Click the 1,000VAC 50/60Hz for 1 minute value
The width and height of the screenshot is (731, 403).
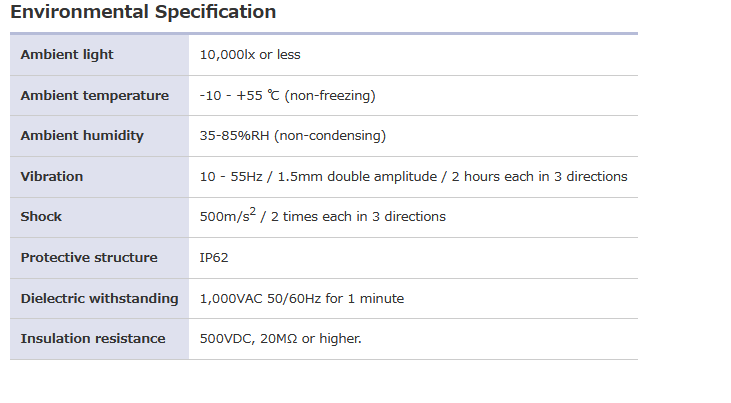coord(302,299)
